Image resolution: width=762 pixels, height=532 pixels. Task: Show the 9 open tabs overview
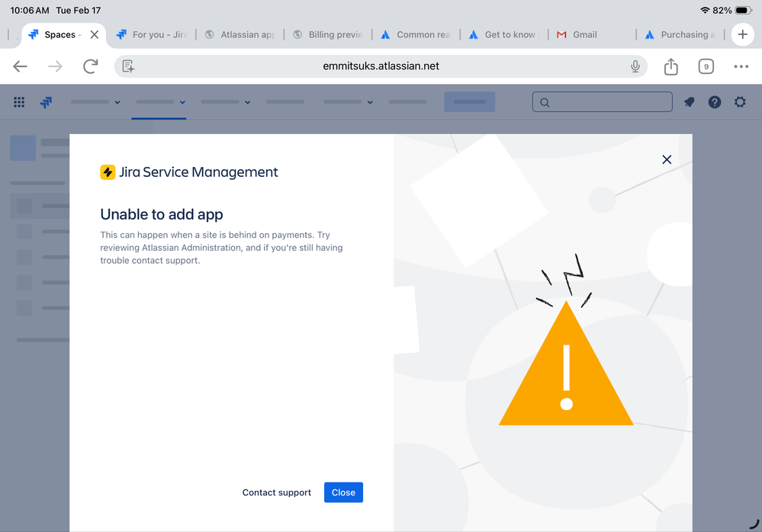point(706,66)
